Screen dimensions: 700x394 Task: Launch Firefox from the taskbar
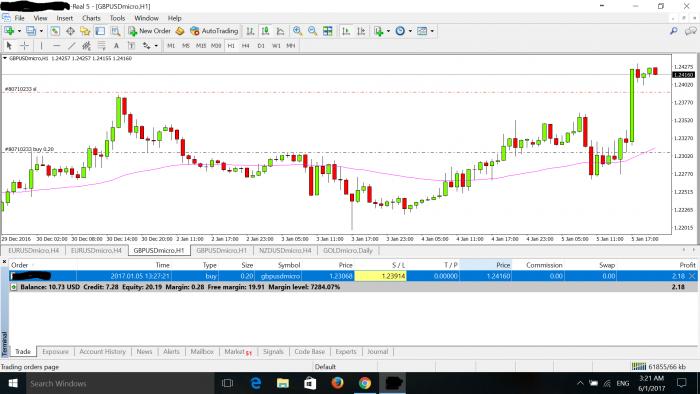pos(338,383)
